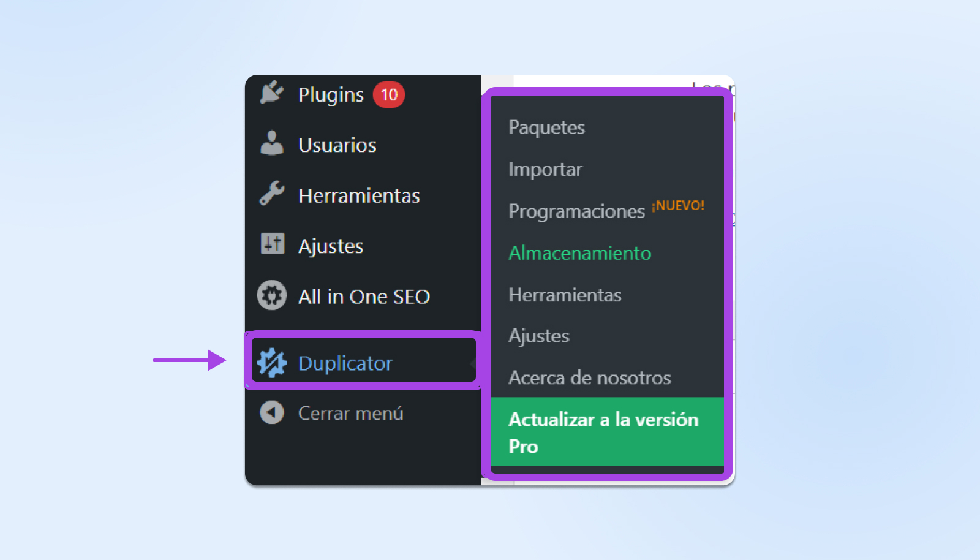Screen dimensions: 980x560
Task: Open Programaciones in the submenu
Action: click(576, 211)
